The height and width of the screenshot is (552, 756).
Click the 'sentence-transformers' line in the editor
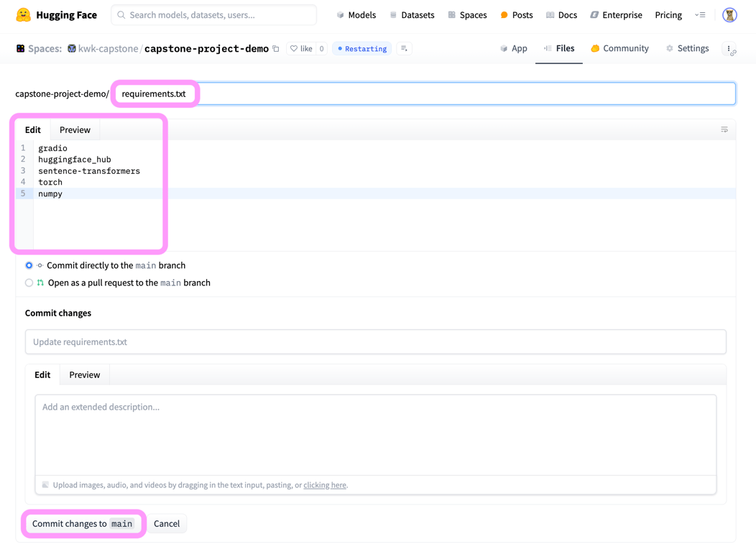(89, 170)
